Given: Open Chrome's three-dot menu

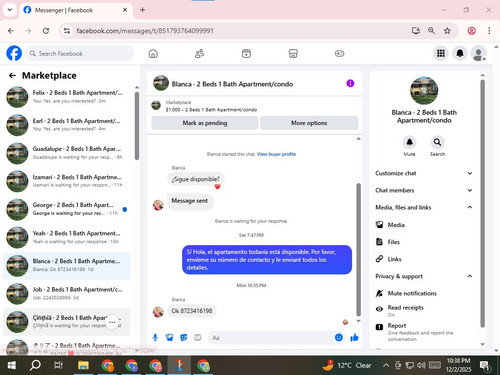Looking at the screenshot, I should (x=489, y=31).
